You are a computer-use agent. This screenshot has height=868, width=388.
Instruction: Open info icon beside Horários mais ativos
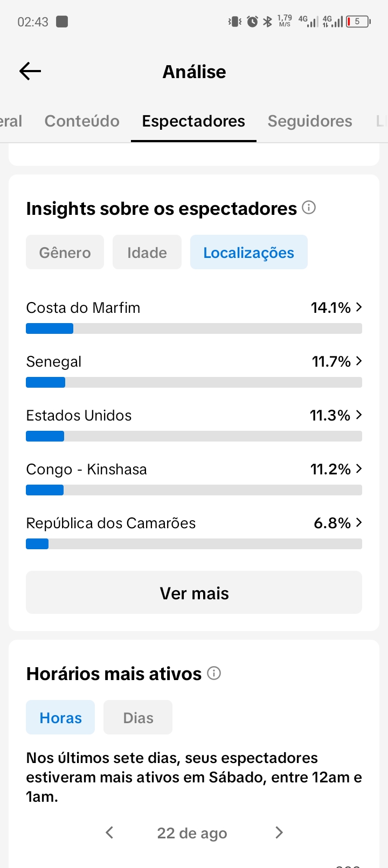(214, 673)
